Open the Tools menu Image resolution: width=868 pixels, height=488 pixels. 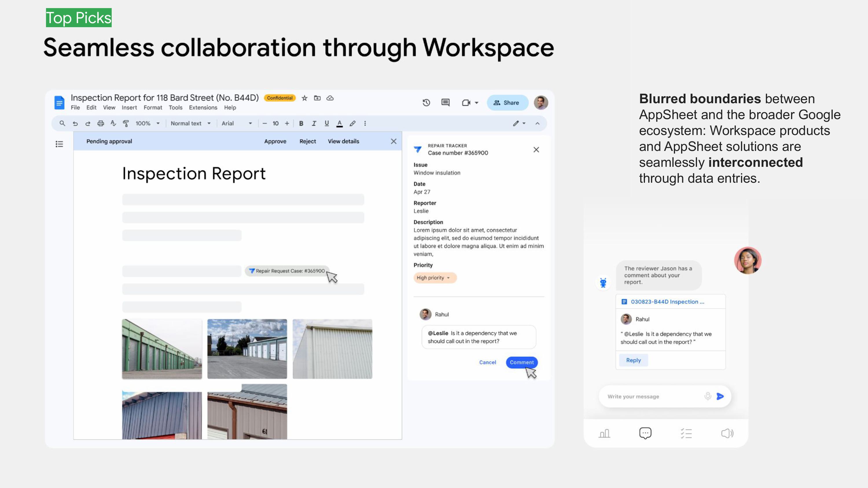tap(176, 108)
